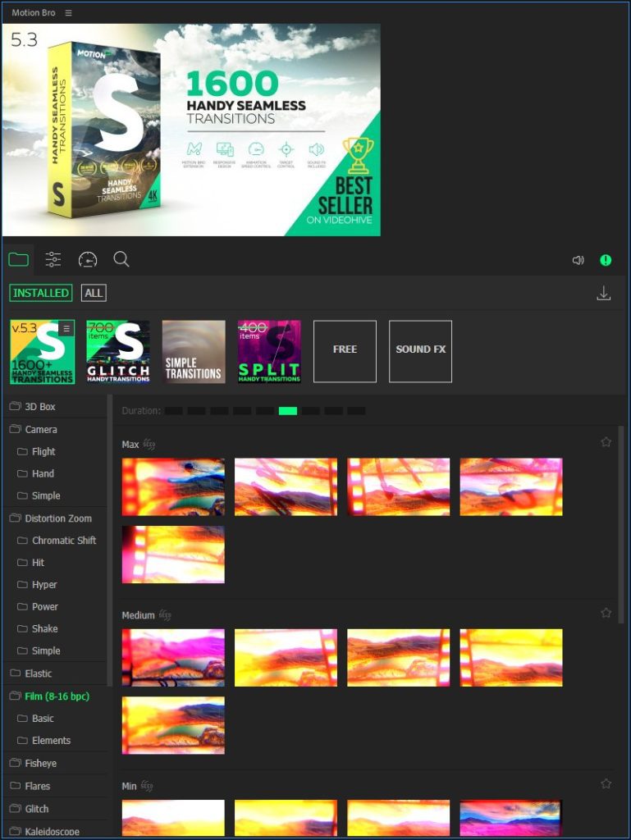Click the category sidebar scrollbar
The image size is (631, 840).
pyautogui.click(x=110, y=540)
